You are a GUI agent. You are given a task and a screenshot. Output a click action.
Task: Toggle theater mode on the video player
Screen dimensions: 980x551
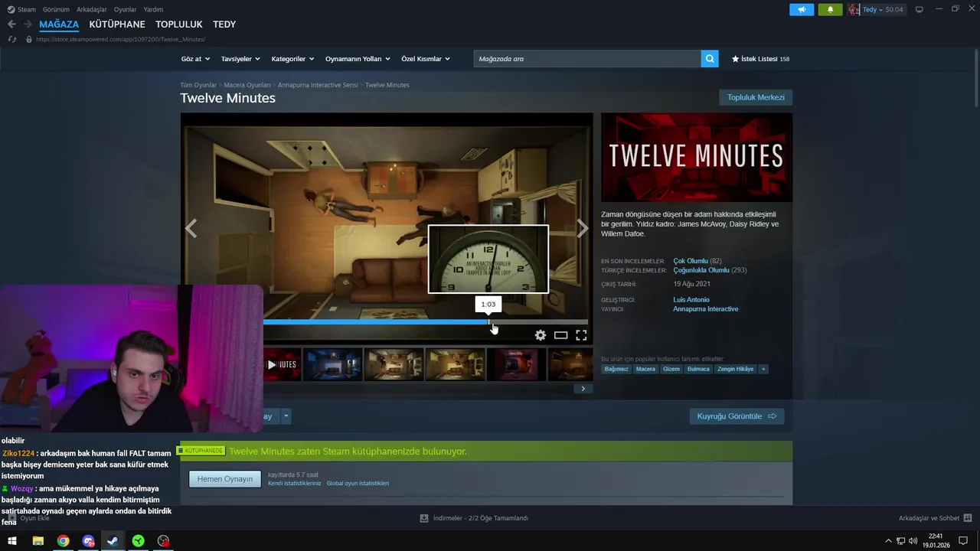pos(560,335)
